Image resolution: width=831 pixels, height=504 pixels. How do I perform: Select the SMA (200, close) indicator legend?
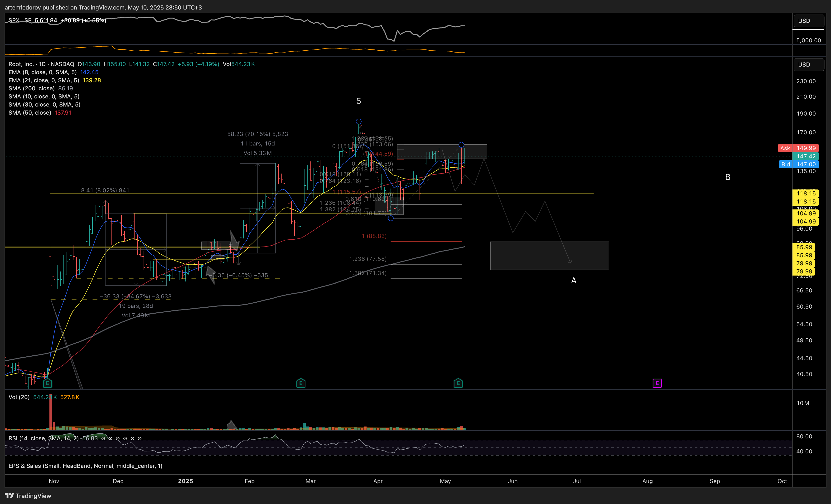31,88
